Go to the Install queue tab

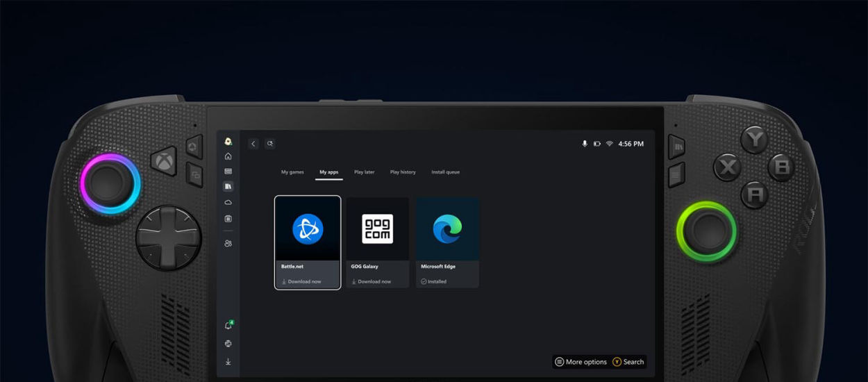pyautogui.click(x=445, y=172)
